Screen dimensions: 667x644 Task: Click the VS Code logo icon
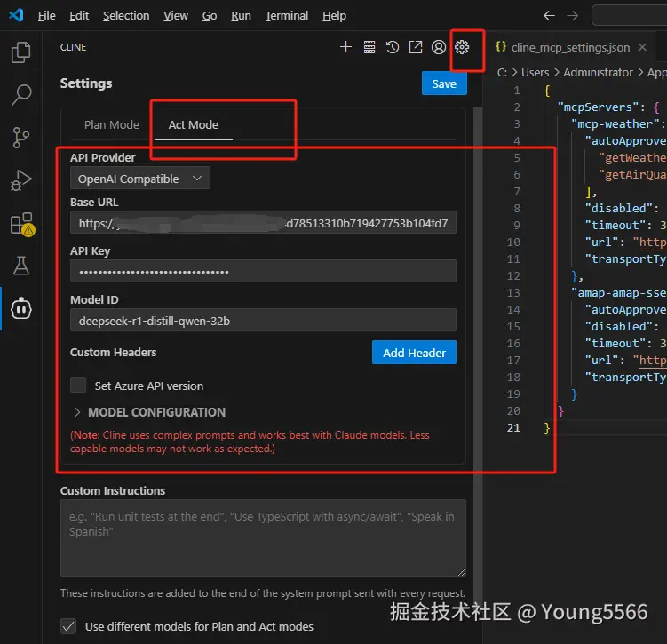(x=16, y=15)
